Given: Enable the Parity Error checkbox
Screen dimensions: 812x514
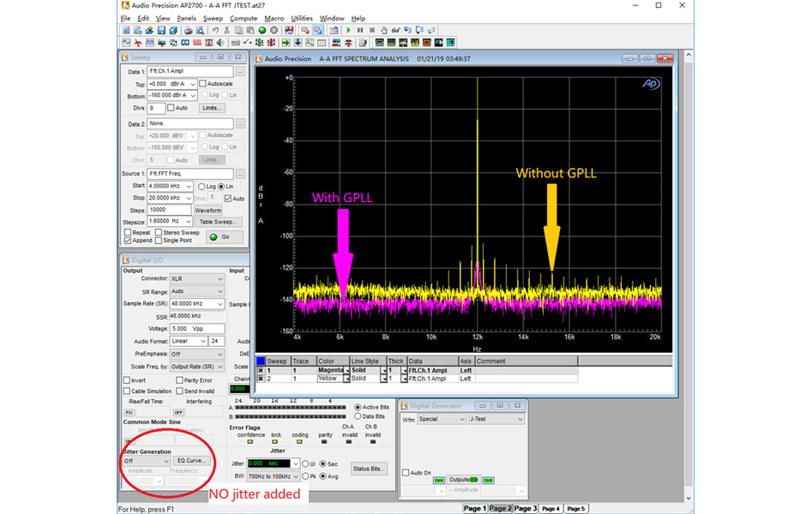Looking at the screenshot, I should tap(180, 380).
